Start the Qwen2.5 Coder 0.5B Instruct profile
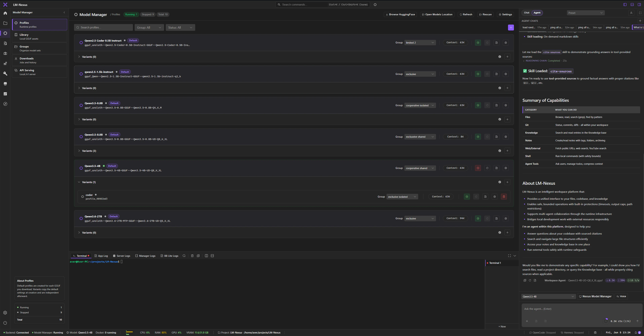This screenshot has height=336, width=644. click(x=478, y=43)
